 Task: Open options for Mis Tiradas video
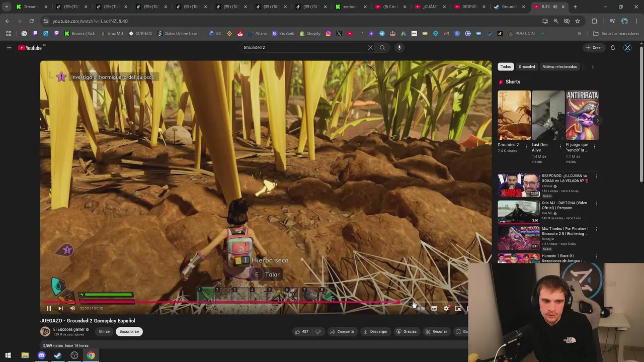597,229
